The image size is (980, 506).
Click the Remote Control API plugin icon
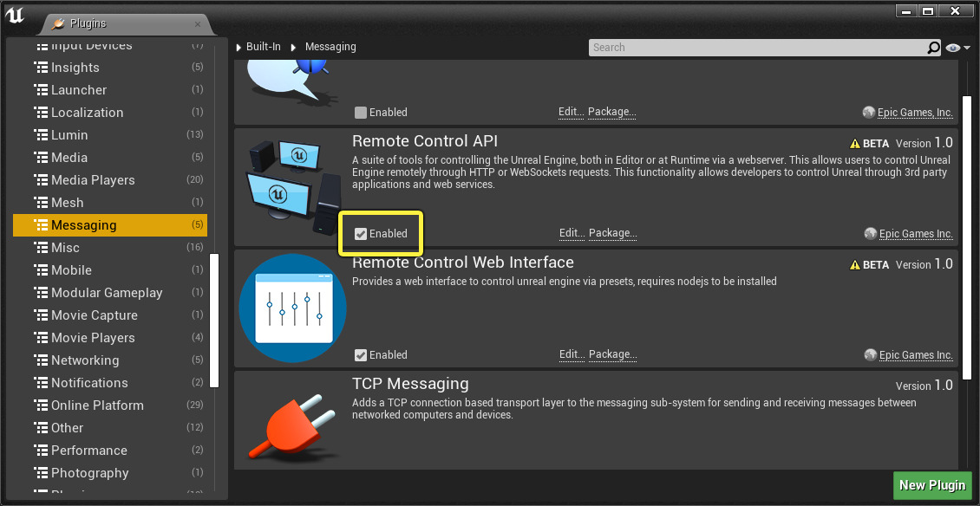292,185
